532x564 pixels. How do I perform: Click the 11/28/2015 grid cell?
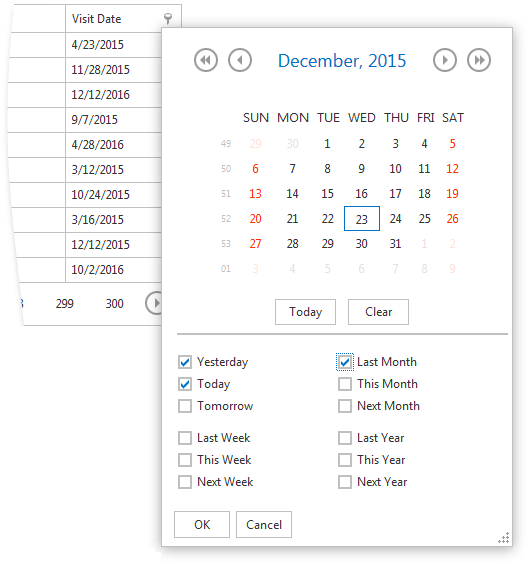tap(113, 70)
